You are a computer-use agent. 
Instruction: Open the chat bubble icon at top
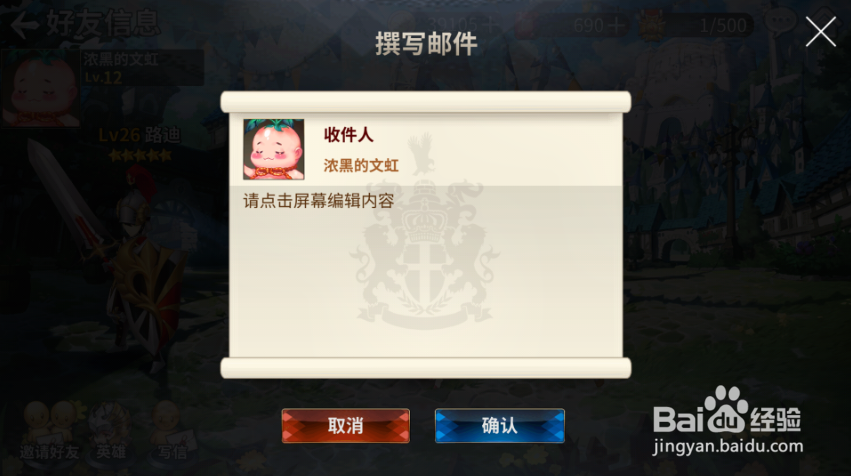point(780,23)
